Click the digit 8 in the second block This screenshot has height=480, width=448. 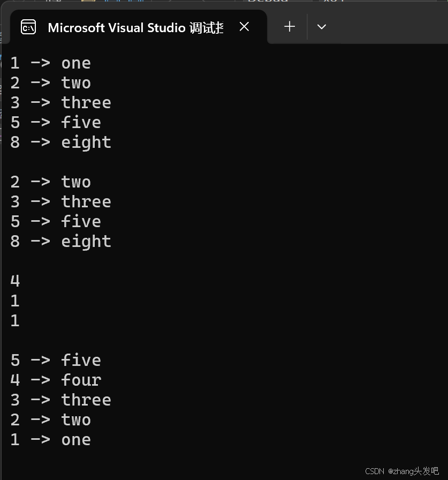tap(15, 242)
